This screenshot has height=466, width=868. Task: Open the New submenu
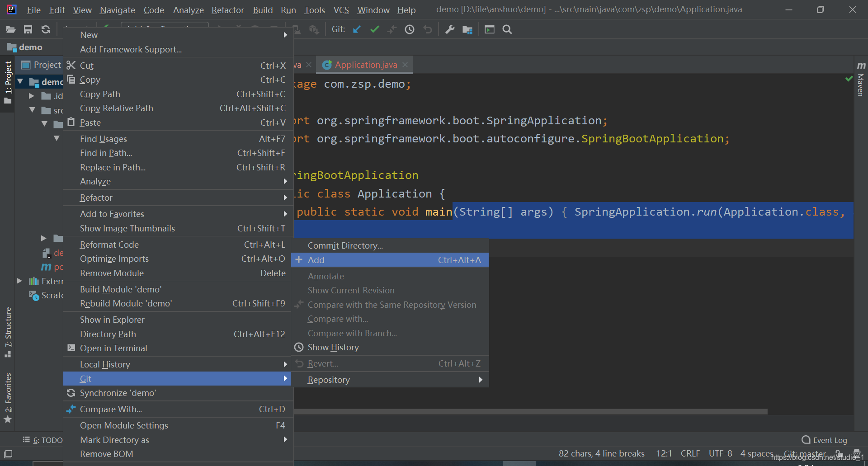click(x=178, y=35)
